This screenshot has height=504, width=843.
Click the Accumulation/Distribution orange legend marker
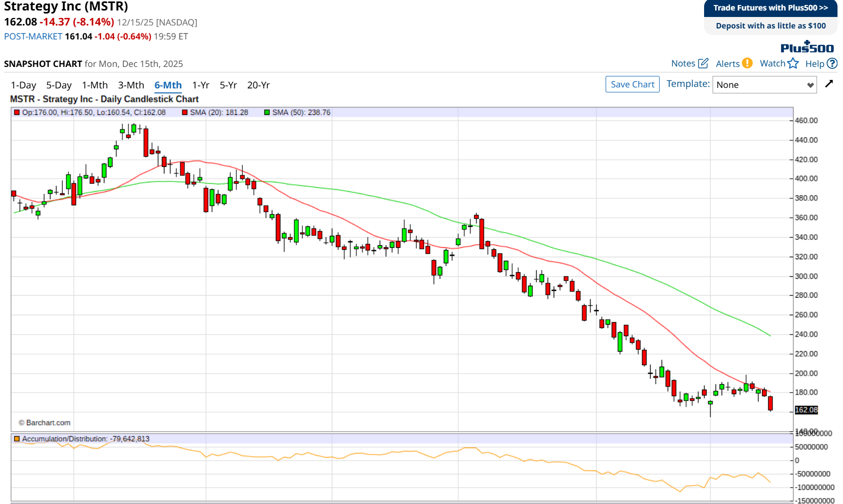tap(17, 439)
